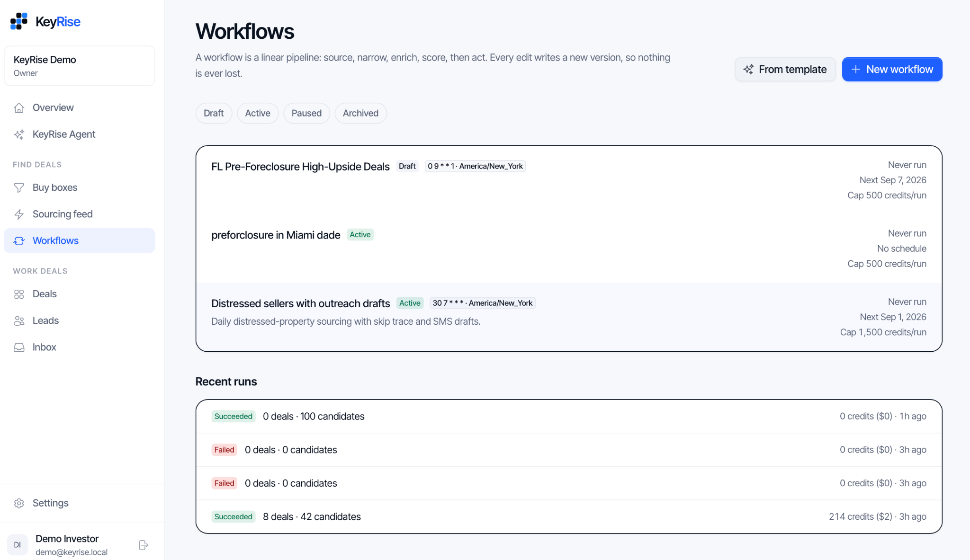Viewport: 970px width, 560px height.
Task: Click the KeyRise logo icon
Action: coord(19,21)
